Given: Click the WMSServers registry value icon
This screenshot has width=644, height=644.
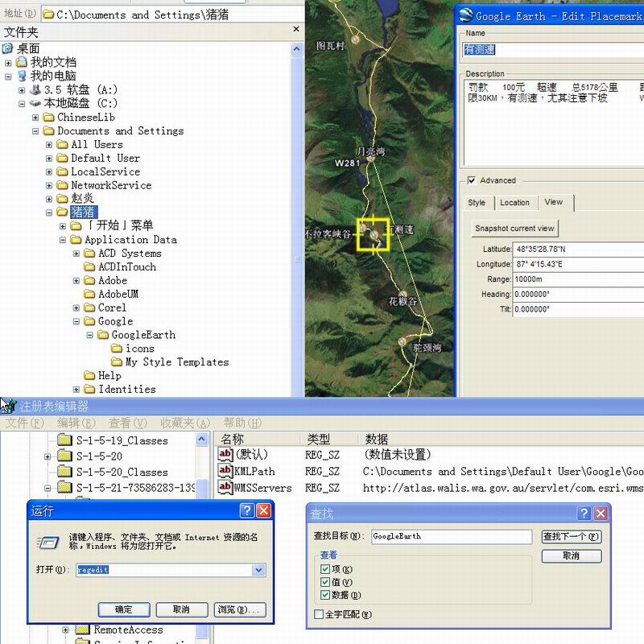Looking at the screenshot, I should pos(225,488).
